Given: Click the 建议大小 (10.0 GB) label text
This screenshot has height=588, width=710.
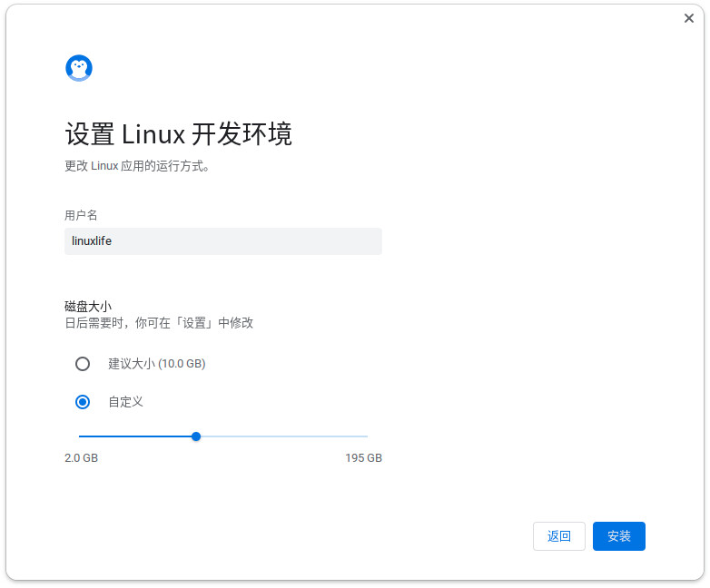Looking at the screenshot, I should (x=156, y=364).
